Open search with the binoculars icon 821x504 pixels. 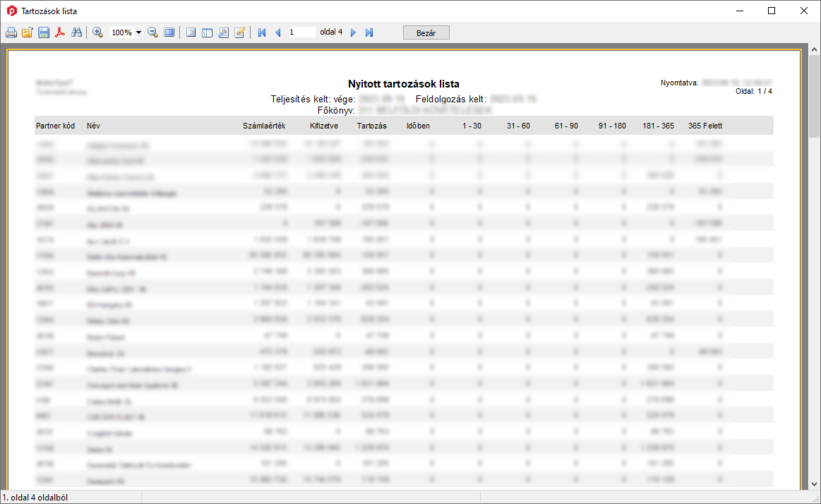coord(77,32)
